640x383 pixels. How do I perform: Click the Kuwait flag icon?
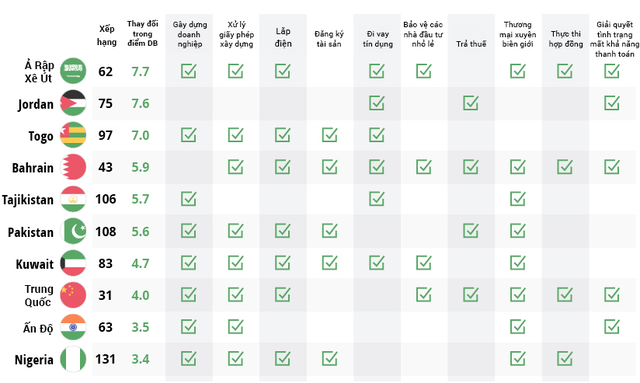pos(73,263)
